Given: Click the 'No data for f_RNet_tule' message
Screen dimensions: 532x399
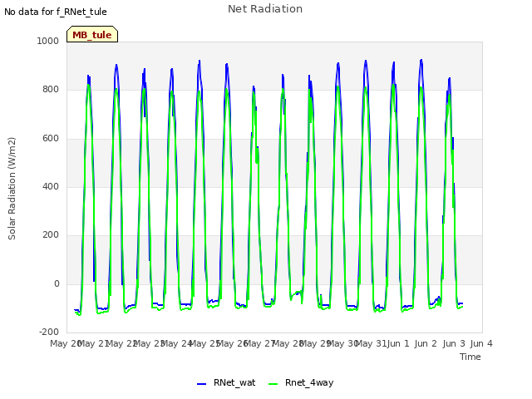Looking at the screenshot, I should [x=56, y=12].
